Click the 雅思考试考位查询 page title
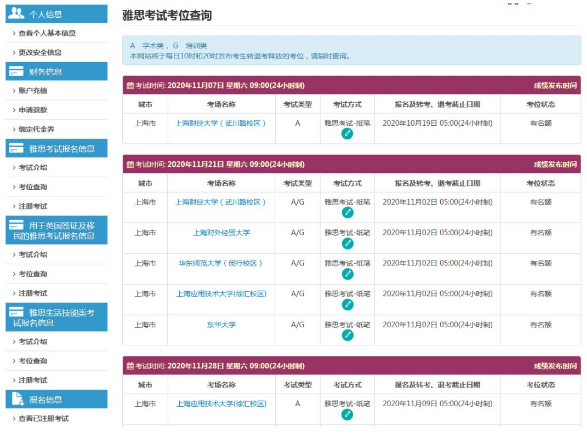Viewport: 587px width, 436px height. [x=167, y=15]
